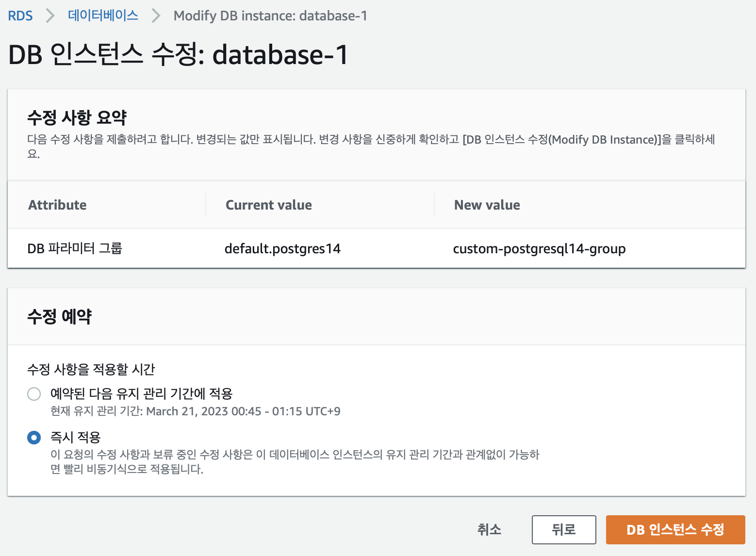Click the Current value column header
This screenshot has height=556, width=756.
(x=269, y=205)
